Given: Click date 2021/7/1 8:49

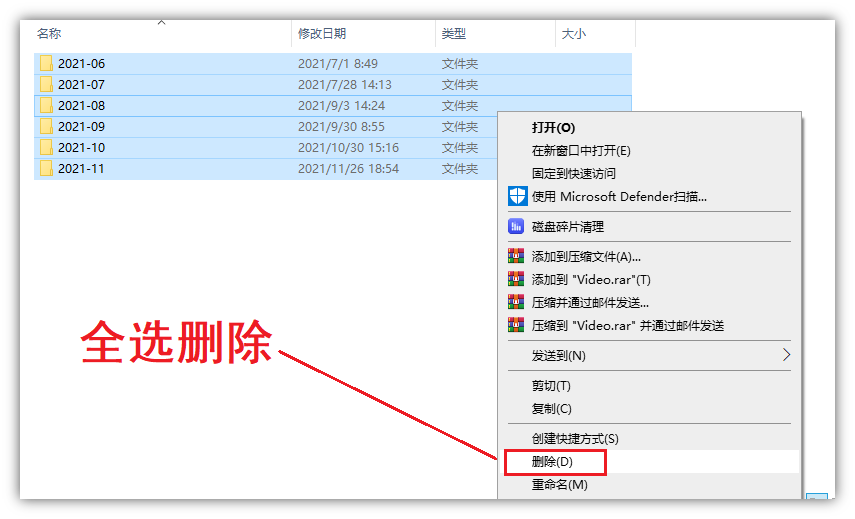Looking at the screenshot, I should point(338,64).
